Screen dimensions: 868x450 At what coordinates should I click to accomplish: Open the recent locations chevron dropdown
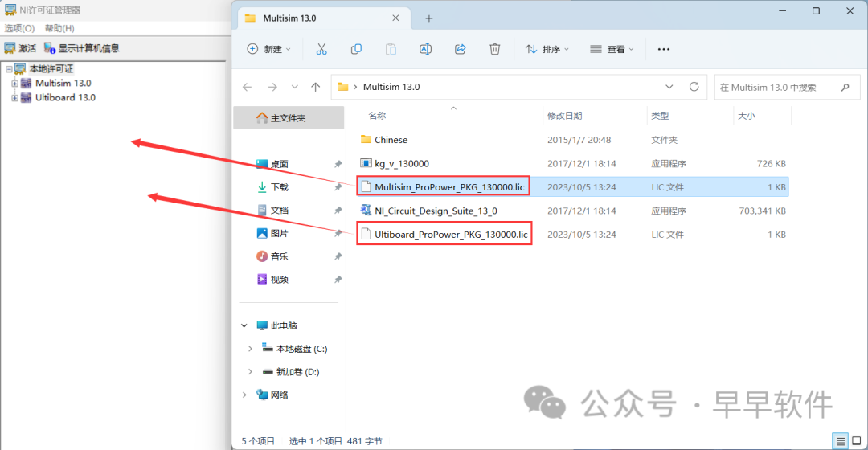294,87
